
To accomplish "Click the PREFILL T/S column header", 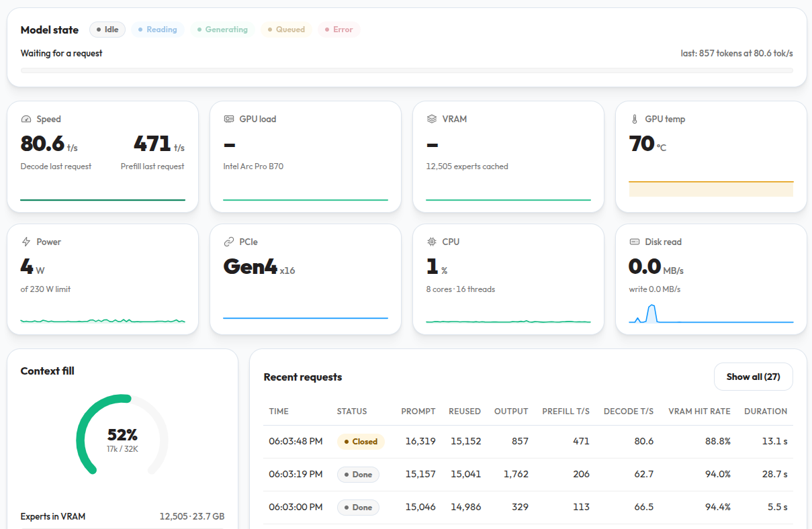I will 566,412.
